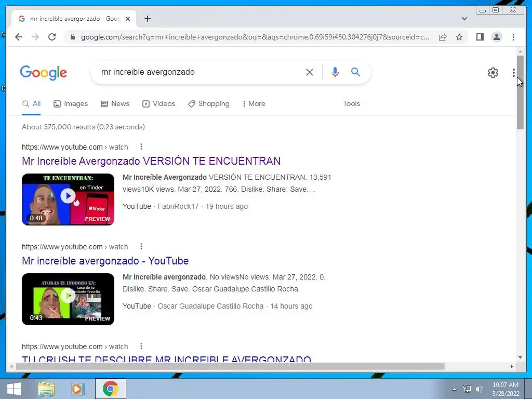The width and height of the screenshot is (532, 399).
Task: Close the 'mr increible avergonzado' tab
Action: click(128, 19)
